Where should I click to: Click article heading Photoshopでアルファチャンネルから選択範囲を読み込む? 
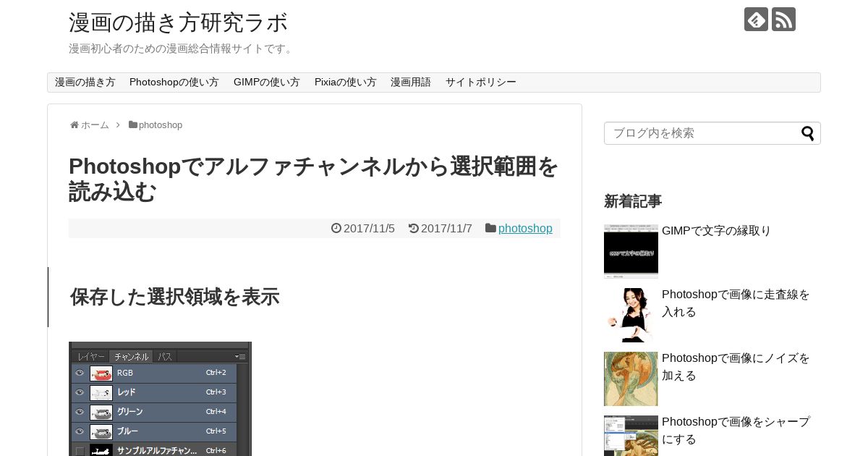[x=313, y=179]
